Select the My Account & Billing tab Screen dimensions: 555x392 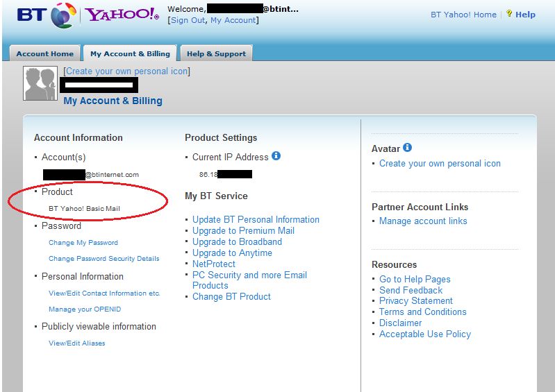(x=131, y=53)
